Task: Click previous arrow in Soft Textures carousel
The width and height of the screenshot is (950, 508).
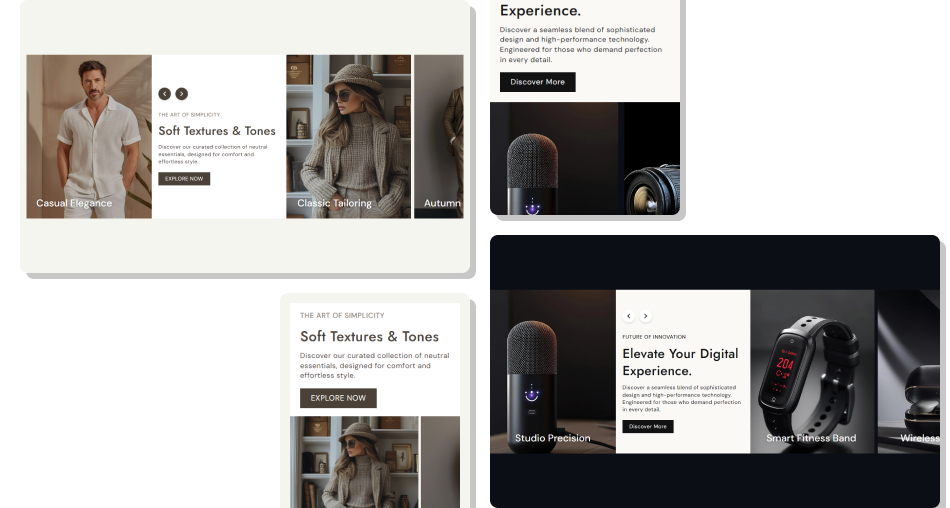Action: pos(164,93)
